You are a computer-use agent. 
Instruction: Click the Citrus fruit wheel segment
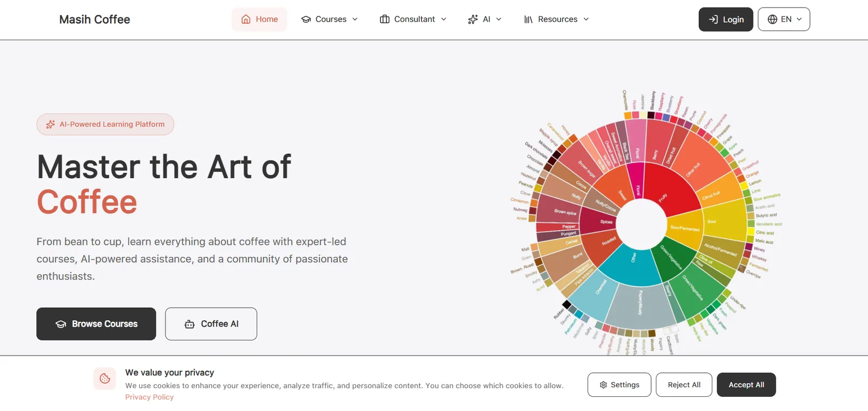coord(718,191)
